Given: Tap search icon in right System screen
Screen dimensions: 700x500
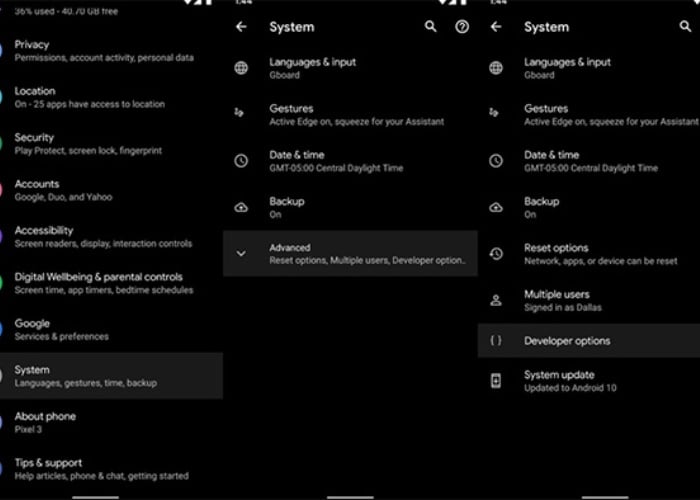Looking at the screenshot, I should click(685, 26).
